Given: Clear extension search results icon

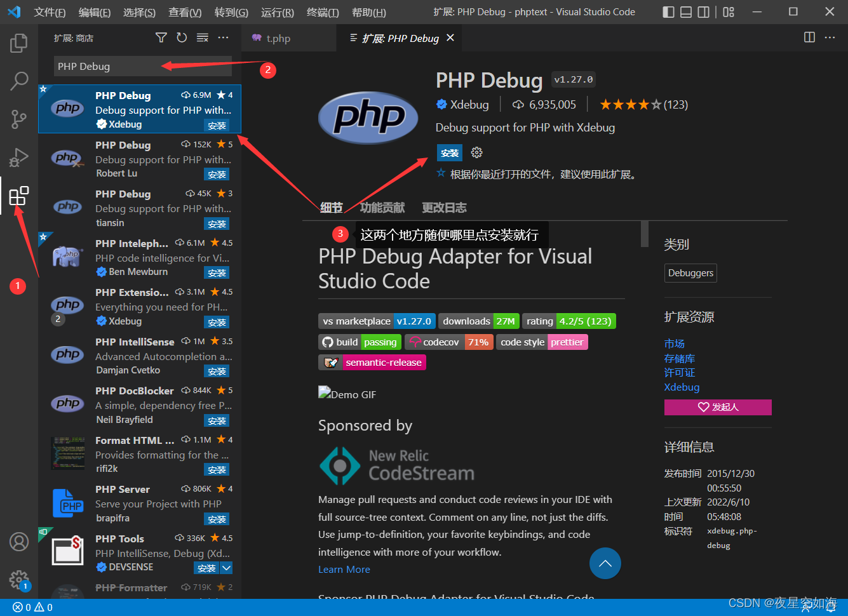Looking at the screenshot, I should point(203,38).
